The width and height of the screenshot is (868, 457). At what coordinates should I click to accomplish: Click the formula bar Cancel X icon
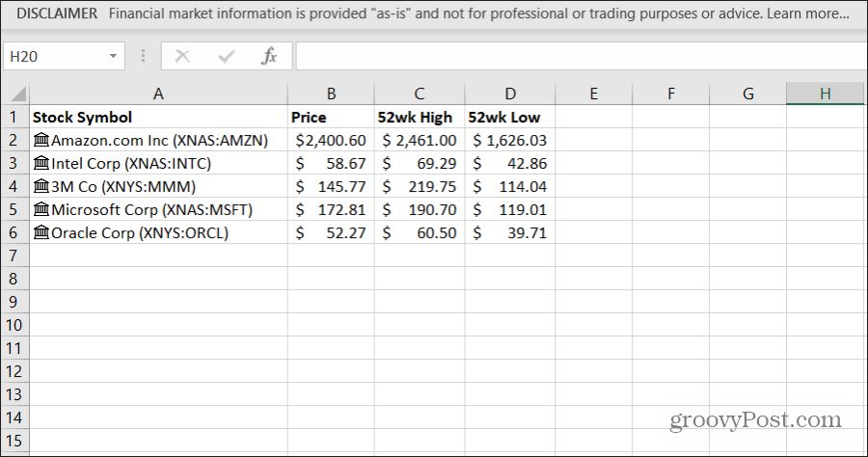[x=182, y=57]
